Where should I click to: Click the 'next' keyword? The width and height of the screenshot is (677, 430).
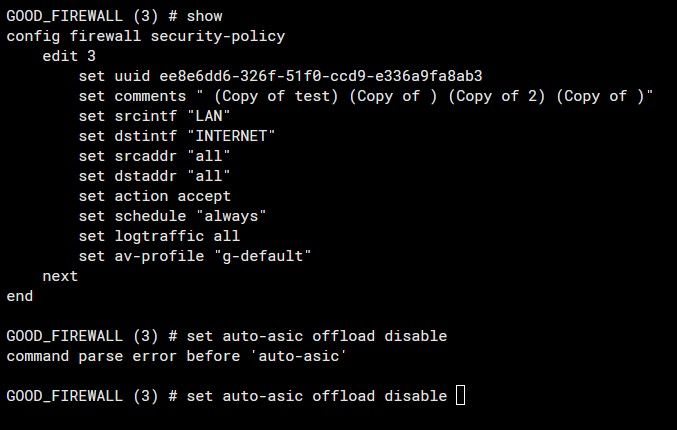point(60,276)
